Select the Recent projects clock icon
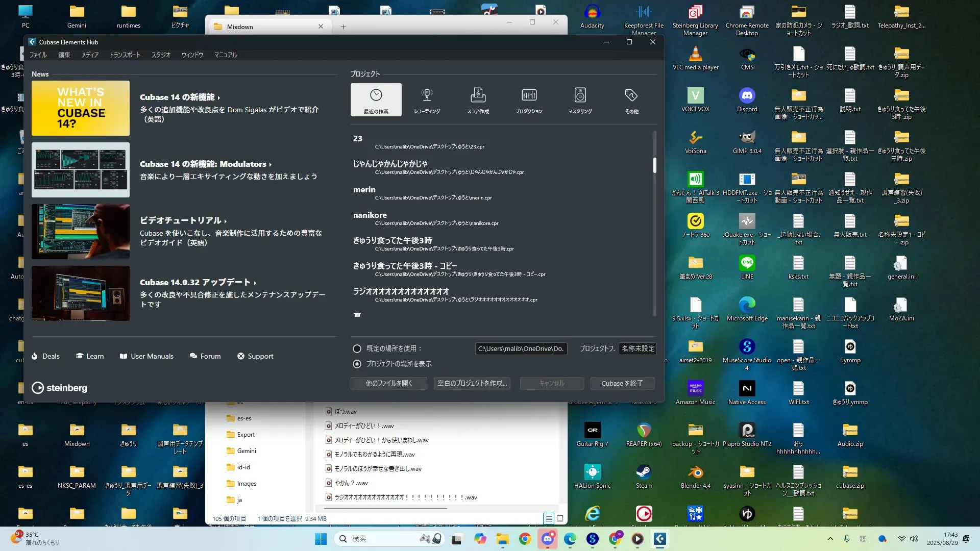 coord(376,95)
